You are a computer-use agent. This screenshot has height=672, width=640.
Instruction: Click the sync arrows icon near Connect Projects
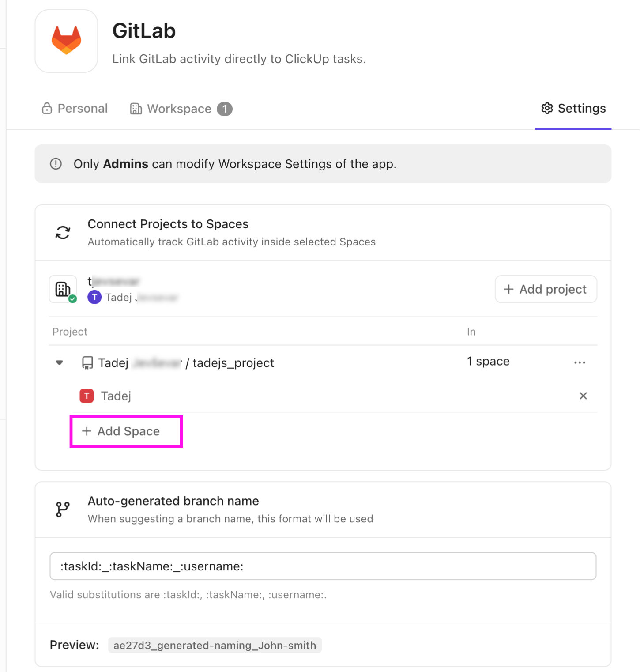tap(62, 232)
